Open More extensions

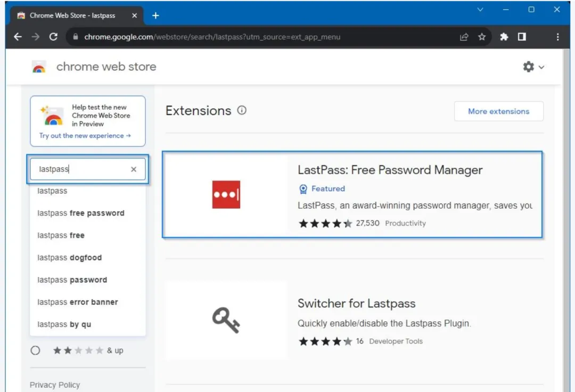[x=499, y=111]
